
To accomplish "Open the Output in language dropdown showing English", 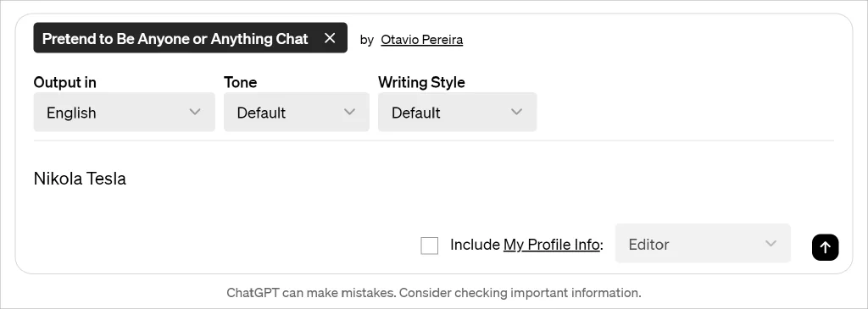I will [124, 113].
